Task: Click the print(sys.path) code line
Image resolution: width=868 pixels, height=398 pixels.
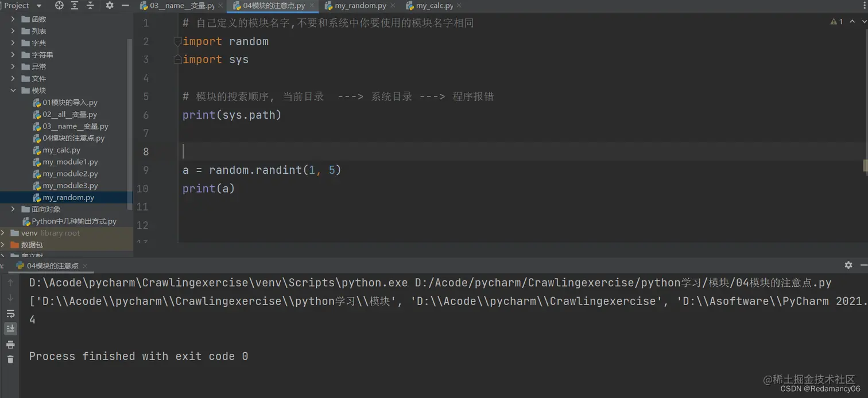Action: [x=232, y=115]
